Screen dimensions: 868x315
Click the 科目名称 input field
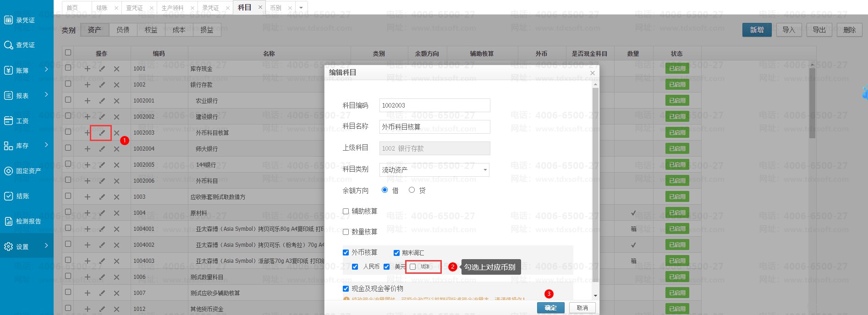click(434, 127)
